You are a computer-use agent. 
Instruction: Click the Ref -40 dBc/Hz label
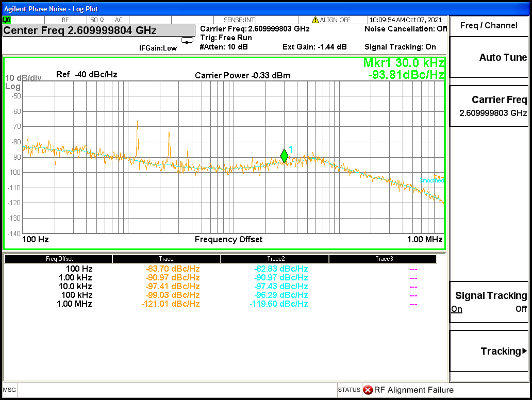pyautogui.click(x=87, y=74)
